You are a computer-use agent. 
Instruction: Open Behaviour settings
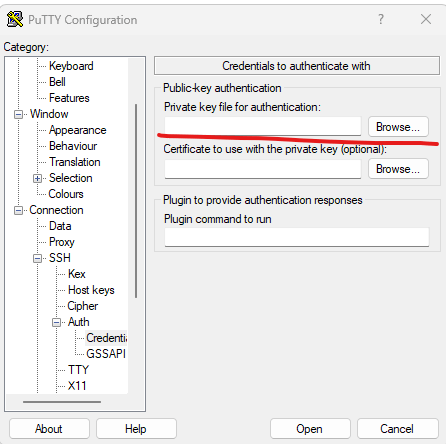pyautogui.click(x=73, y=146)
